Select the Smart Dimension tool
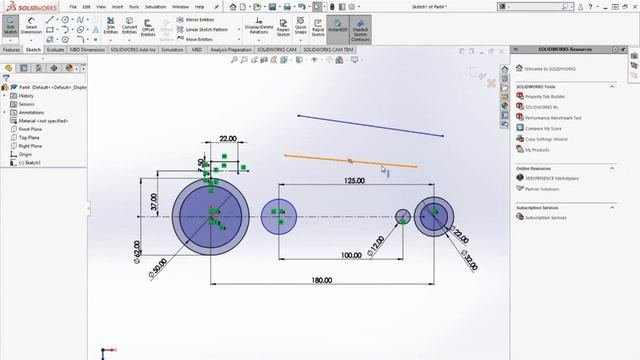640x360 pixels. click(x=31, y=26)
